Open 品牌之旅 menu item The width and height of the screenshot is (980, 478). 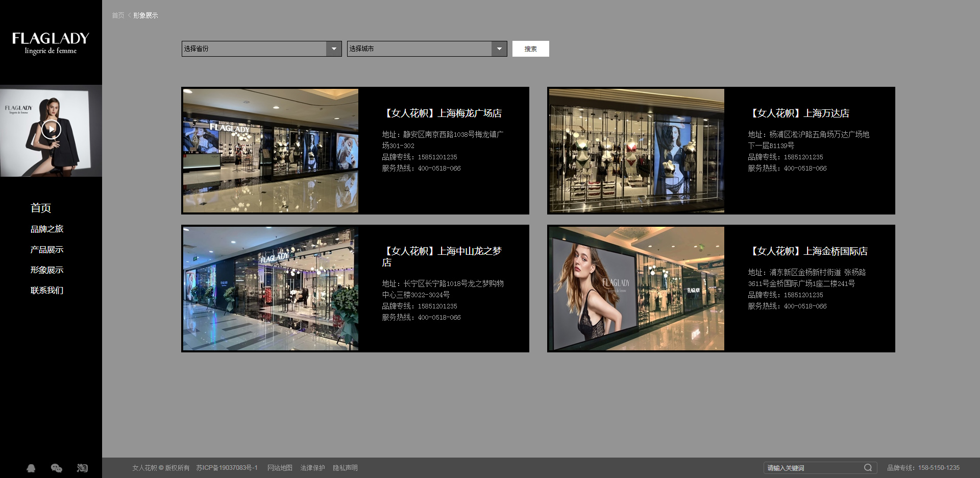point(47,229)
